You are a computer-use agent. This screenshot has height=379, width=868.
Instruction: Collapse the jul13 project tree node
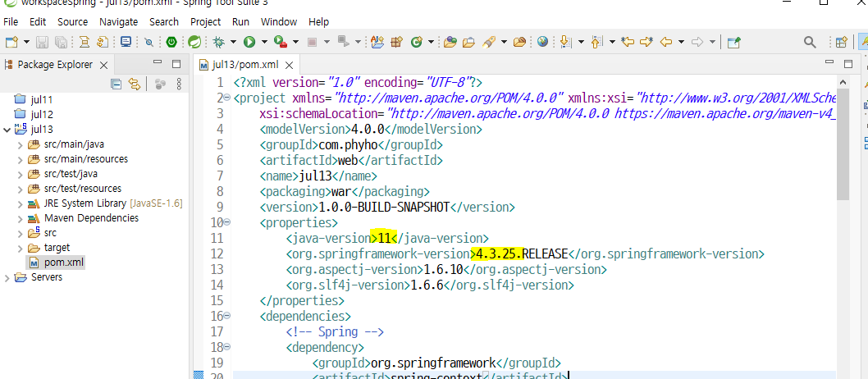click(x=7, y=130)
